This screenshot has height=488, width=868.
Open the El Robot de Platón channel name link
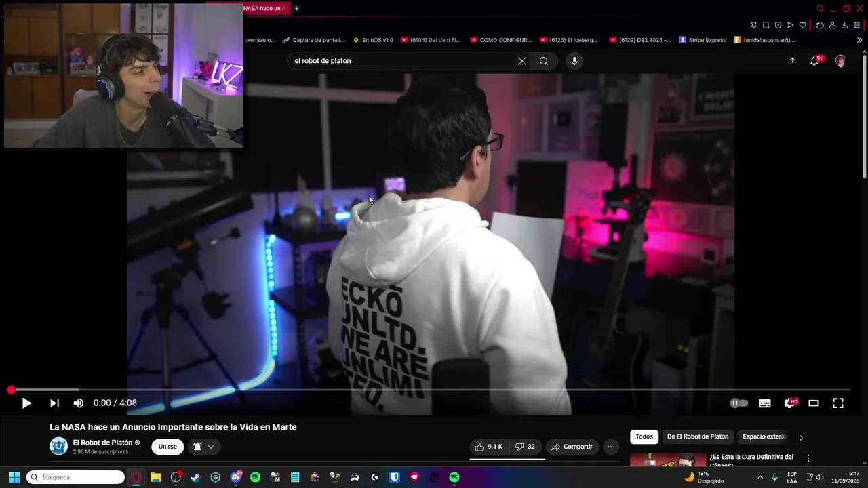coord(102,443)
